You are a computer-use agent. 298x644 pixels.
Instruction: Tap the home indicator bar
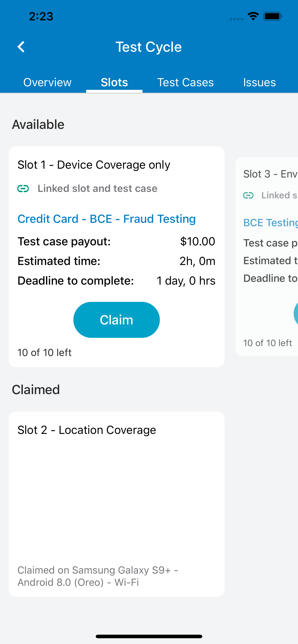tap(149, 636)
